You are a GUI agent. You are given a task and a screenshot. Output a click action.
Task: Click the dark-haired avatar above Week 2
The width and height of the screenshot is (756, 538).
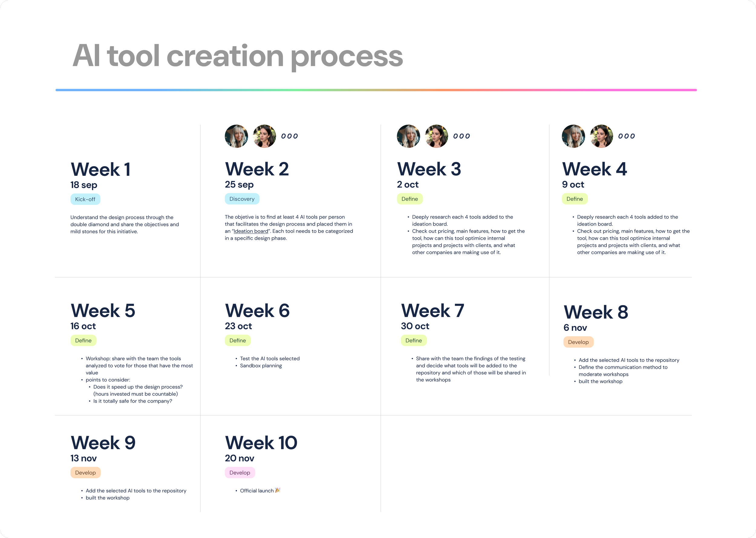click(x=264, y=136)
